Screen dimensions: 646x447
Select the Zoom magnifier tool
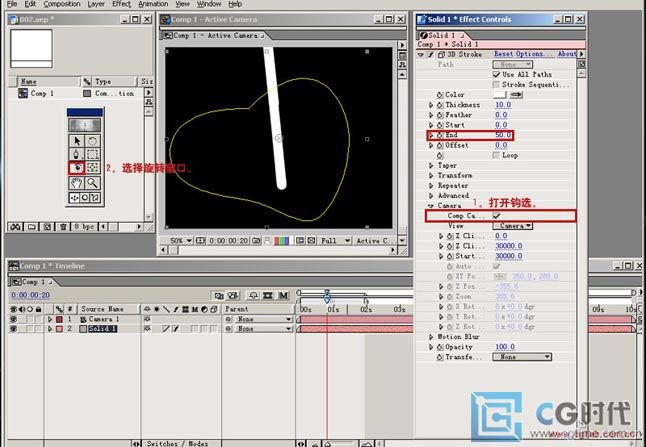point(93,183)
